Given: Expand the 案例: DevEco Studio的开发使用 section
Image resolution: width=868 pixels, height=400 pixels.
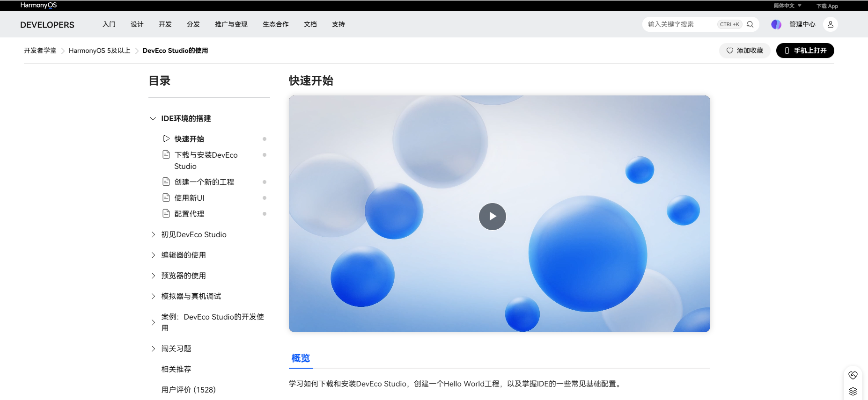Looking at the screenshot, I should click(x=153, y=322).
